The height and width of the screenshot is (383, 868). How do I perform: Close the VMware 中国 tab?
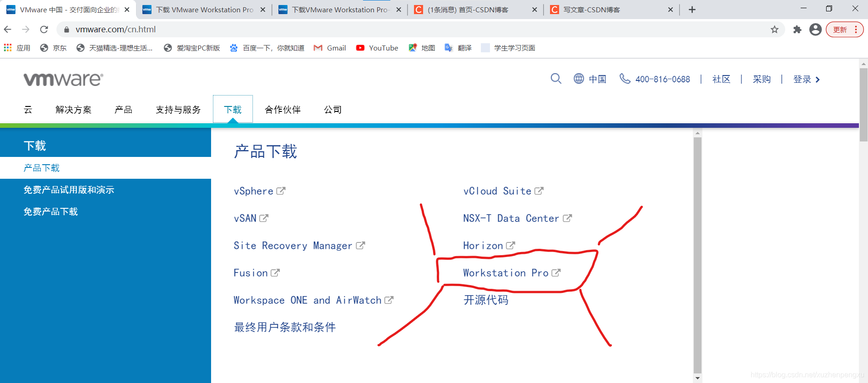pyautogui.click(x=127, y=10)
